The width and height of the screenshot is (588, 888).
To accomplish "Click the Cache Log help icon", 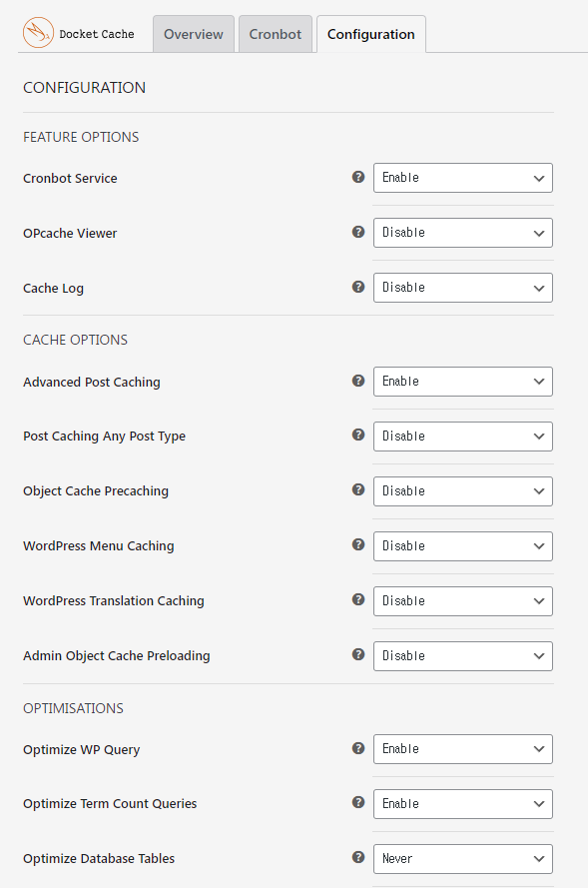I will (358, 287).
